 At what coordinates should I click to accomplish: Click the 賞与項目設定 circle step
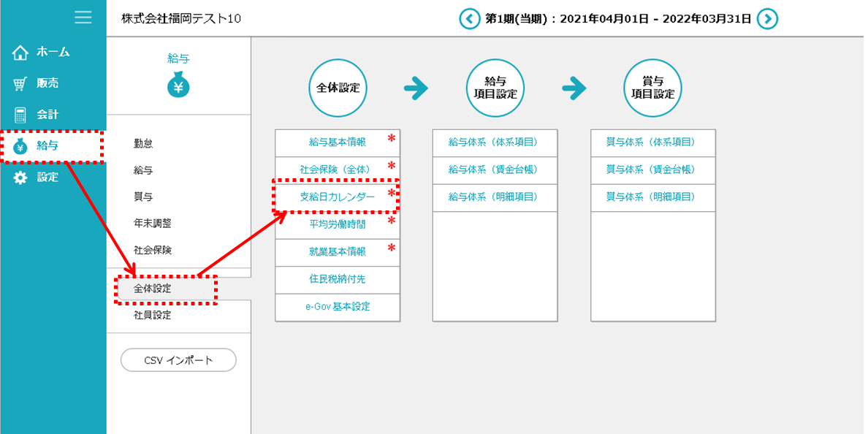pyautogui.click(x=653, y=88)
